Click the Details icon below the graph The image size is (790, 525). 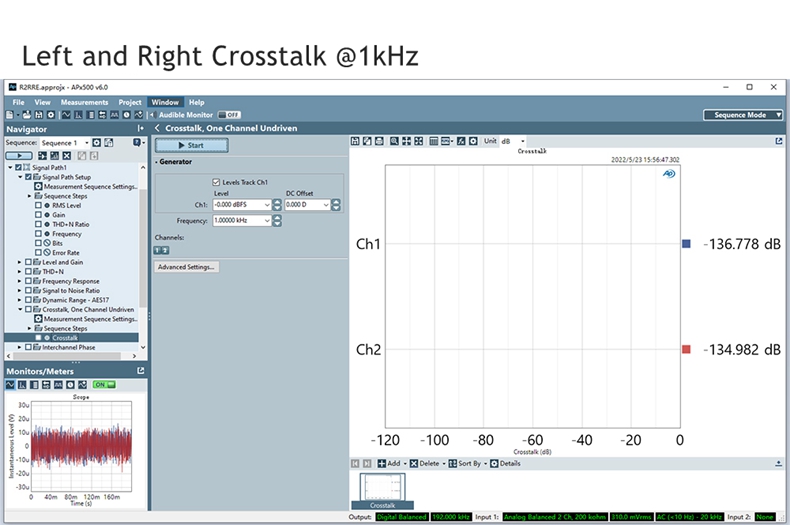(494, 464)
